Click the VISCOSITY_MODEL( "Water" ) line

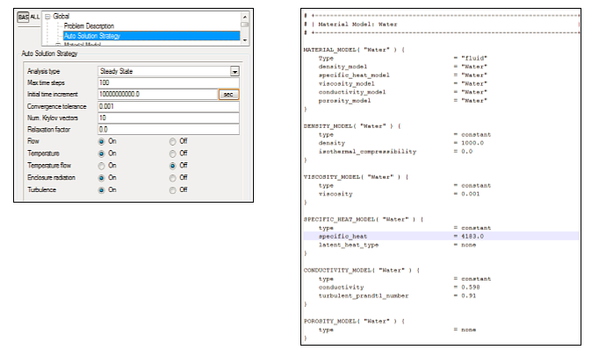[356, 177]
